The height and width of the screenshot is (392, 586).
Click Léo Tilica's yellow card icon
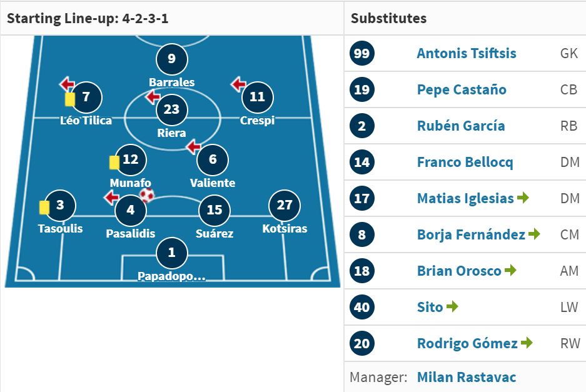click(70, 99)
